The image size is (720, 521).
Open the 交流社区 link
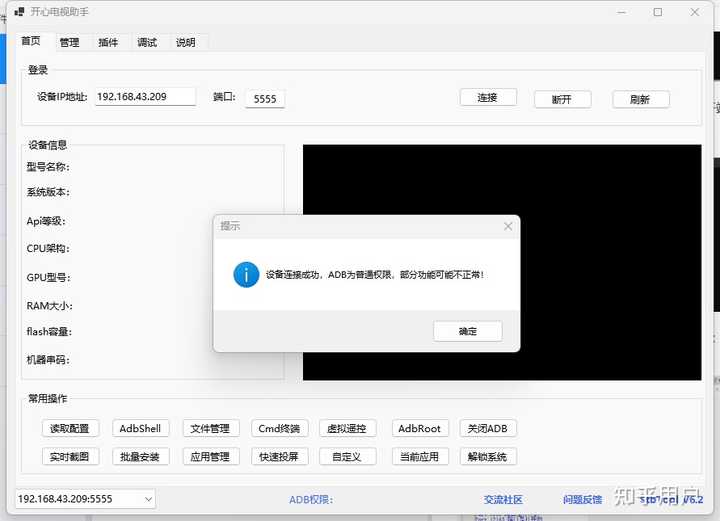(503, 499)
